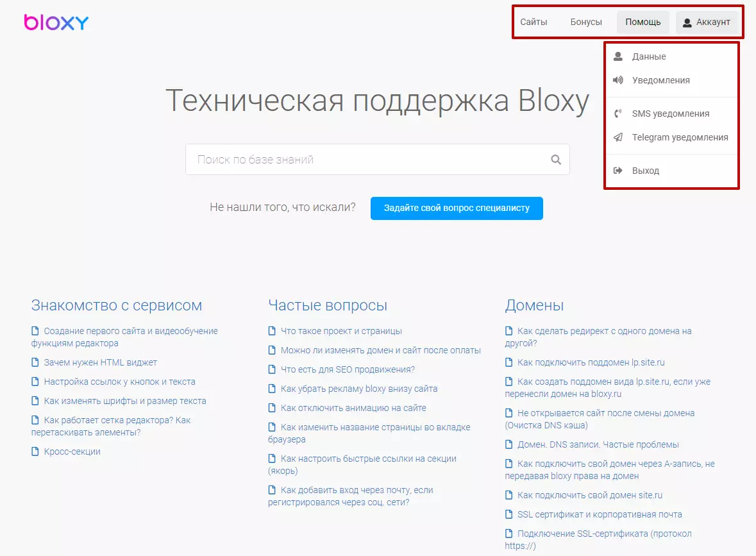
Task: Click the exit icon beside Выход
Action: pyautogui.click(x=617, y=171)
